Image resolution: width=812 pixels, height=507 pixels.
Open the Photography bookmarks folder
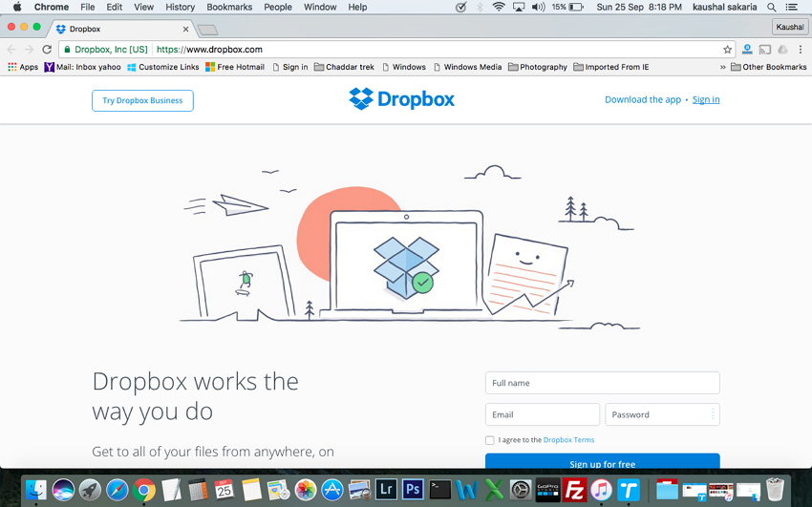click(538, 67)
